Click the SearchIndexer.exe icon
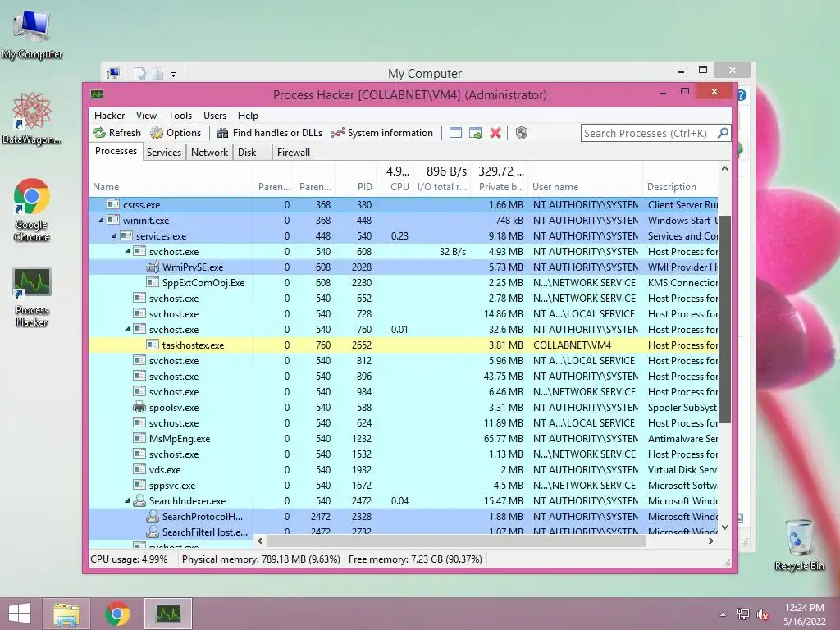 pyautogui.click(x=139, y=501)
